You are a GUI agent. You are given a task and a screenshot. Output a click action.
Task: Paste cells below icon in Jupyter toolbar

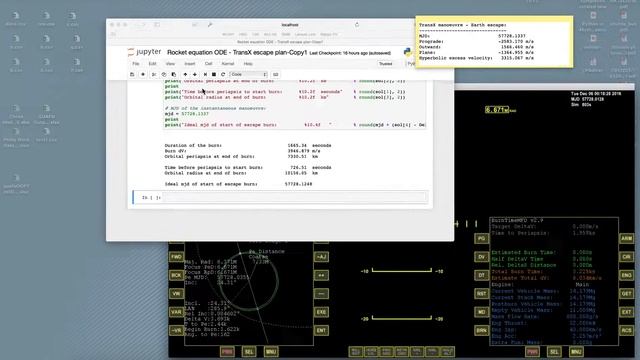pyautogui.click(x=173, y=74)
